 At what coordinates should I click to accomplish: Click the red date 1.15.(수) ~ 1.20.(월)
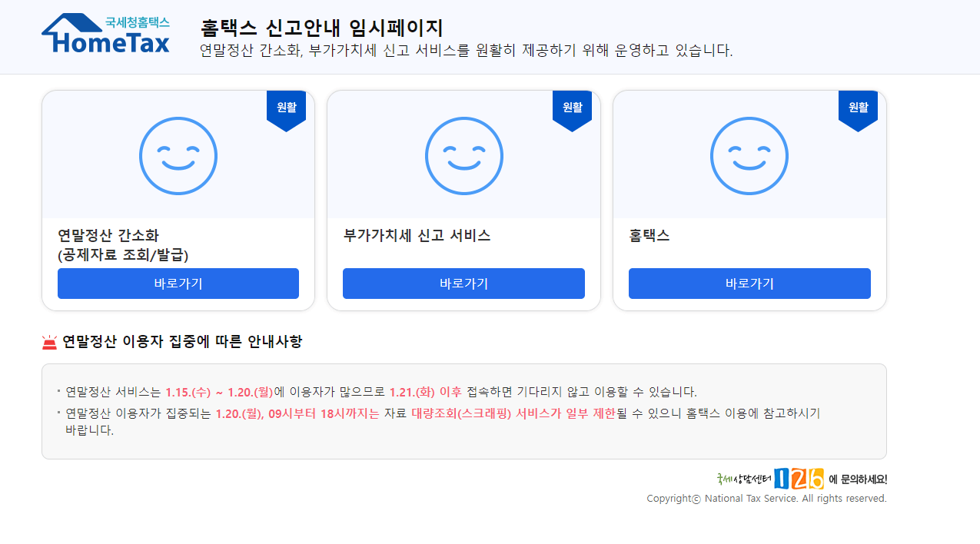(219, 392)
